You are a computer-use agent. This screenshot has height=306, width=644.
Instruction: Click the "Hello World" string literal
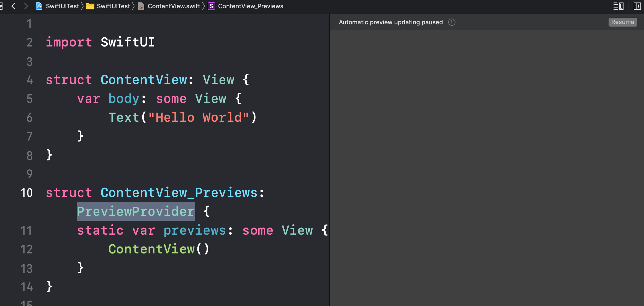pos(198,118)
